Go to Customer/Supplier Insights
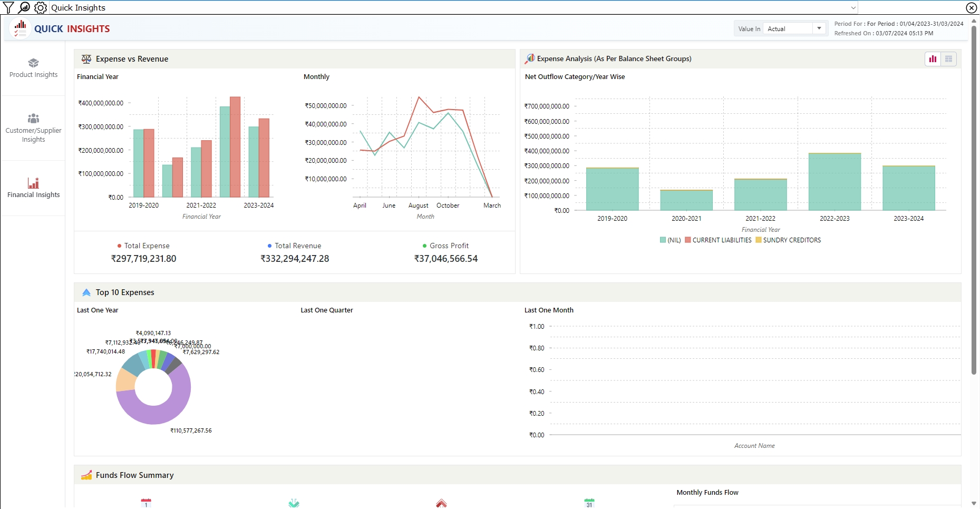Viewport: 980px width, 509px height. pos(33,128)
